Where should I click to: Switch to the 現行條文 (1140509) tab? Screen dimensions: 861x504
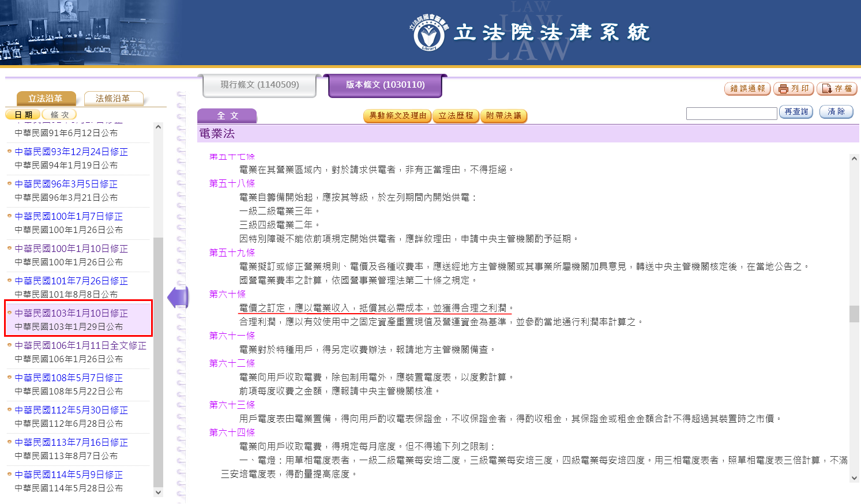pyautogui.click(x=260, y=85)
